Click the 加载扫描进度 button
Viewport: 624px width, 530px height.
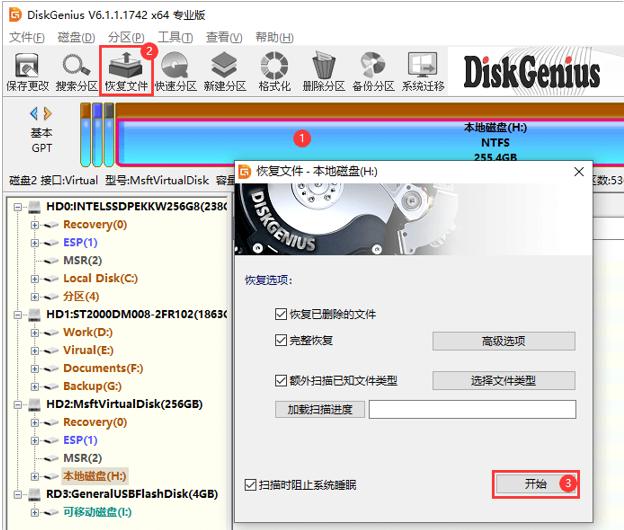tap(320, 409)
